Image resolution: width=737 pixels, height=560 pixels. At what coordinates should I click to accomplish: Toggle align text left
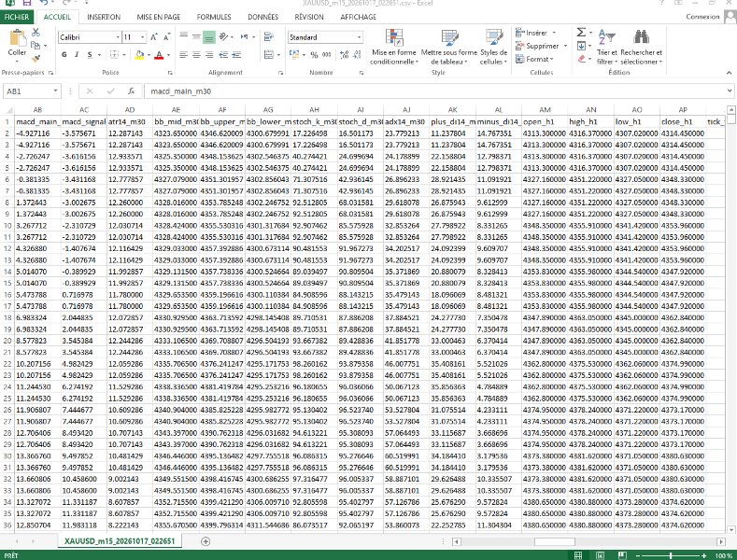click(184, 55)
